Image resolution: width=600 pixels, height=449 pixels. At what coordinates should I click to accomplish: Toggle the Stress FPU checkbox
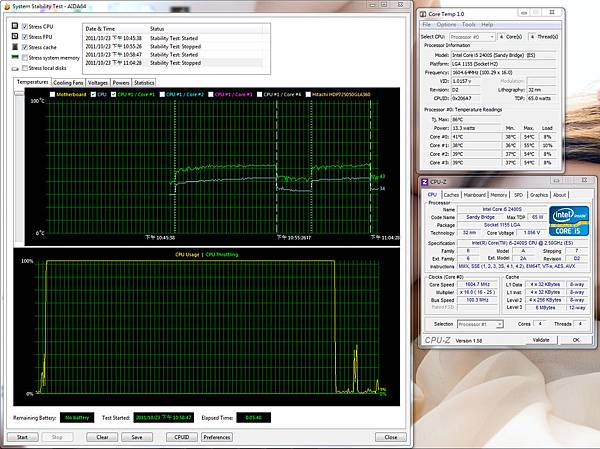pos(25,37)
